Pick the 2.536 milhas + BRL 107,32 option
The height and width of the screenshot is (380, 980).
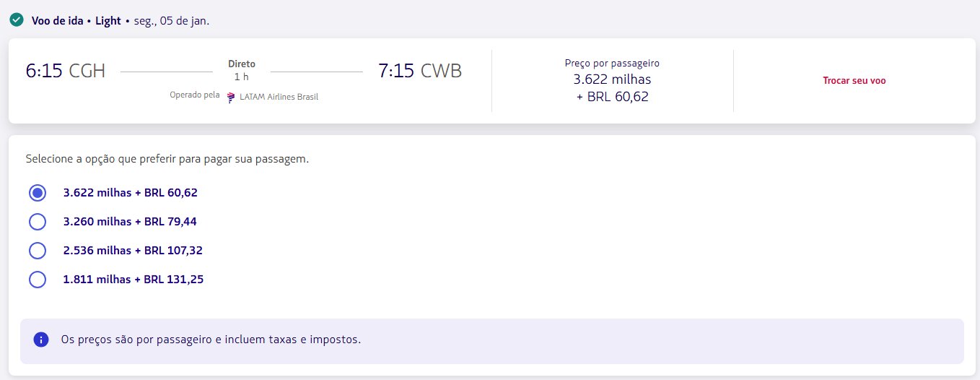pos(38,251)
